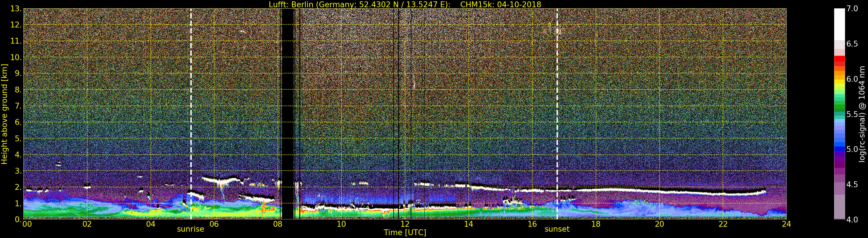Click the height axis label '5.'
This screenshot has width=868, height=238.
coord(18,138)
